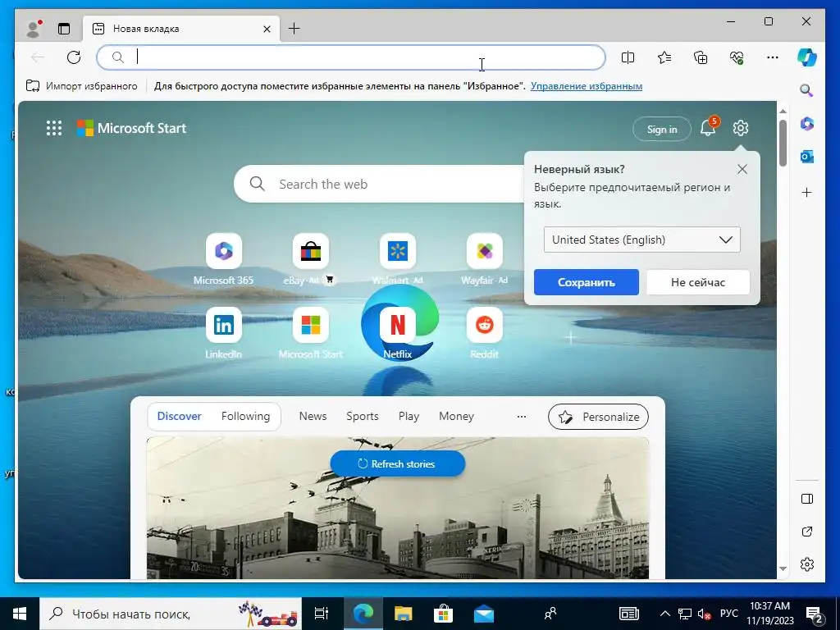This screenshot has height=630, width=840.
Task: Open Microsoft Store from taskbar
Action: point(443,614)
